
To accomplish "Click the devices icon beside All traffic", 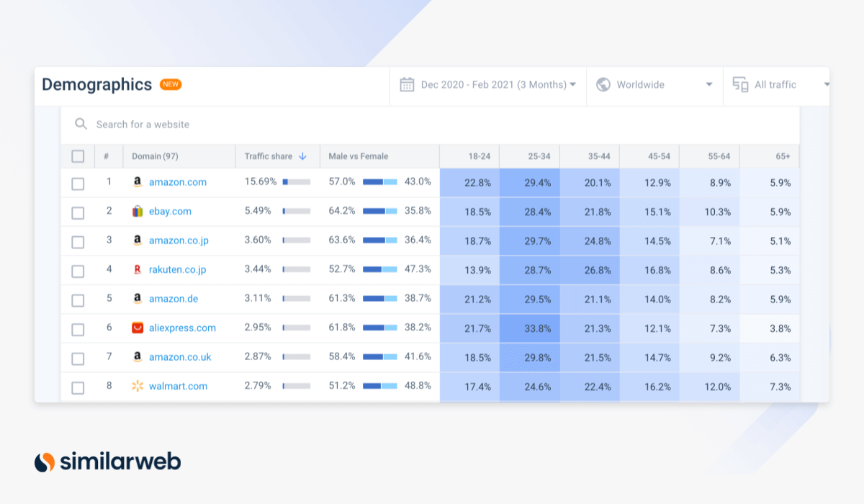I will point(740,84).
